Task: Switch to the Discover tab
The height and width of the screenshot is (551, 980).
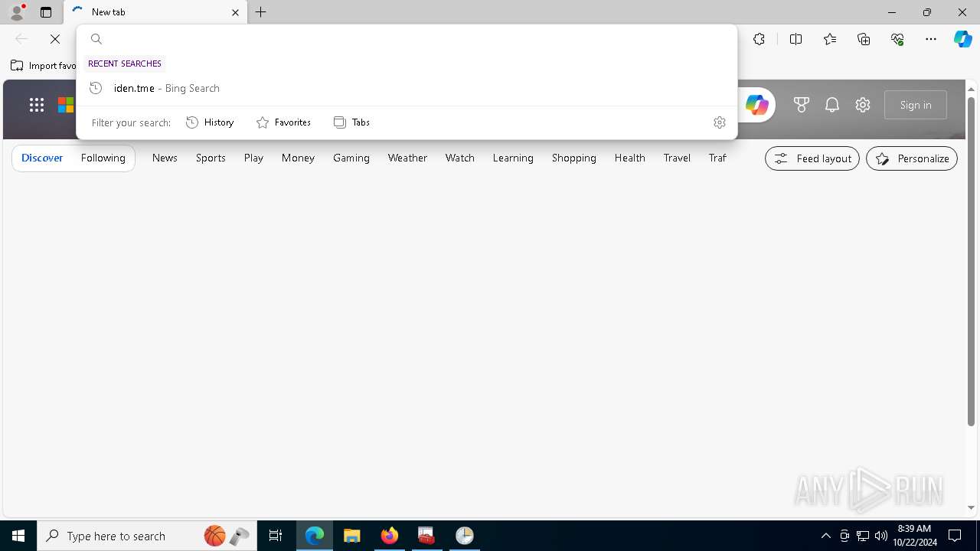Action: pyautogui.click(x=42, y=158)
